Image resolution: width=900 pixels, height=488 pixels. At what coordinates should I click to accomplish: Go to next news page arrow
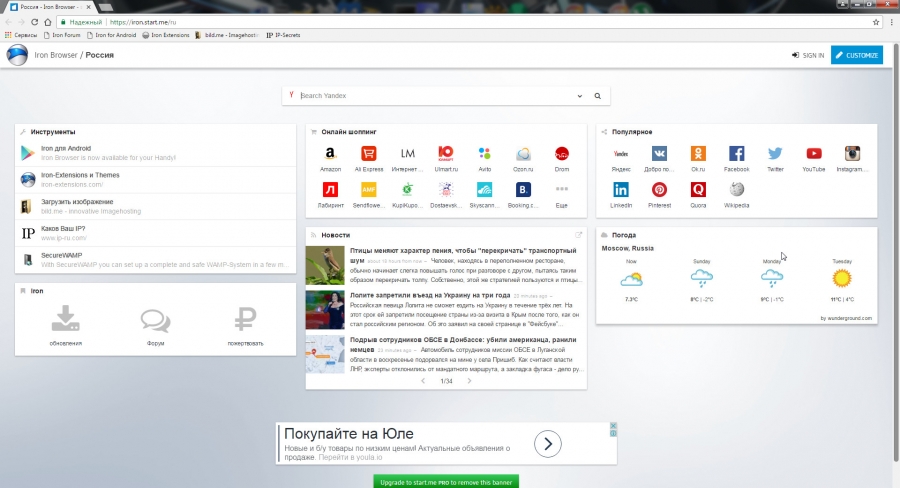[x=469, y=381]
